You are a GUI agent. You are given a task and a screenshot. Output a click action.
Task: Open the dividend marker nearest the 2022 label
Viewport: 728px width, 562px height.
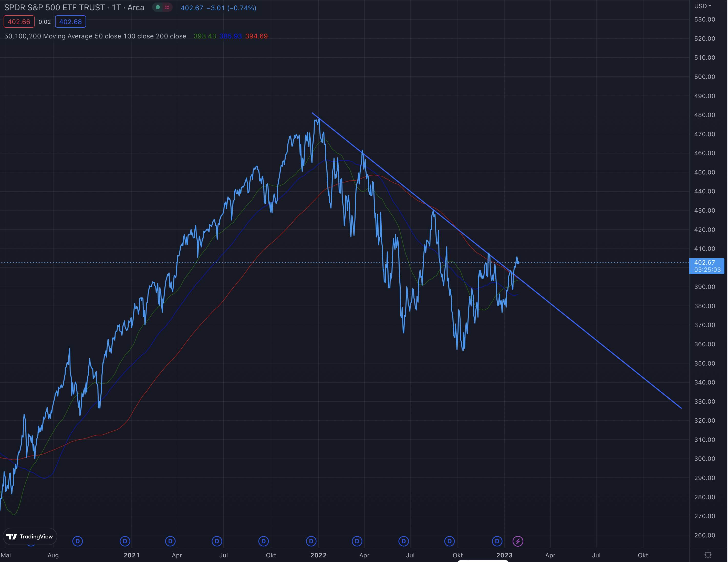pyautogui.click(x=311, y=541)
